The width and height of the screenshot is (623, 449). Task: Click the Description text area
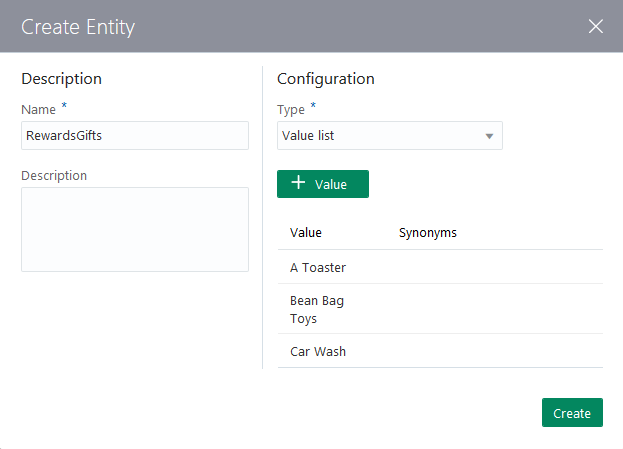click(x=134, y=229)
